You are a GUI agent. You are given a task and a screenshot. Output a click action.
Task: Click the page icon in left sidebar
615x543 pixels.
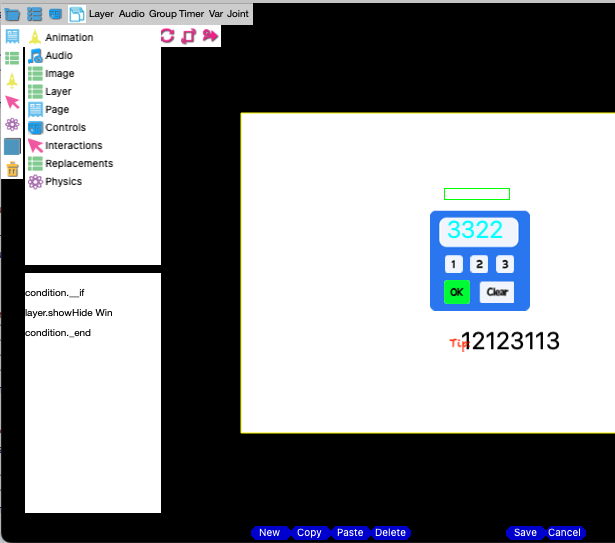pos(12,36)
